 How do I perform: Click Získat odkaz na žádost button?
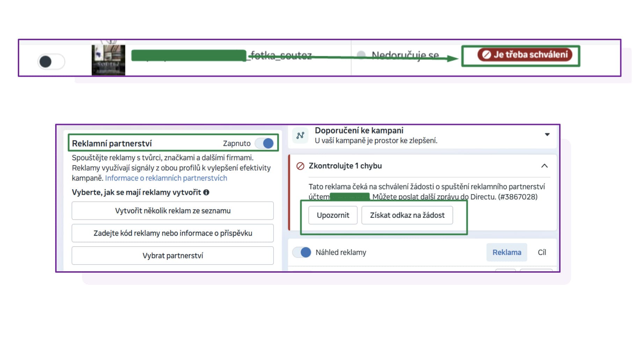tap(407, 215)
